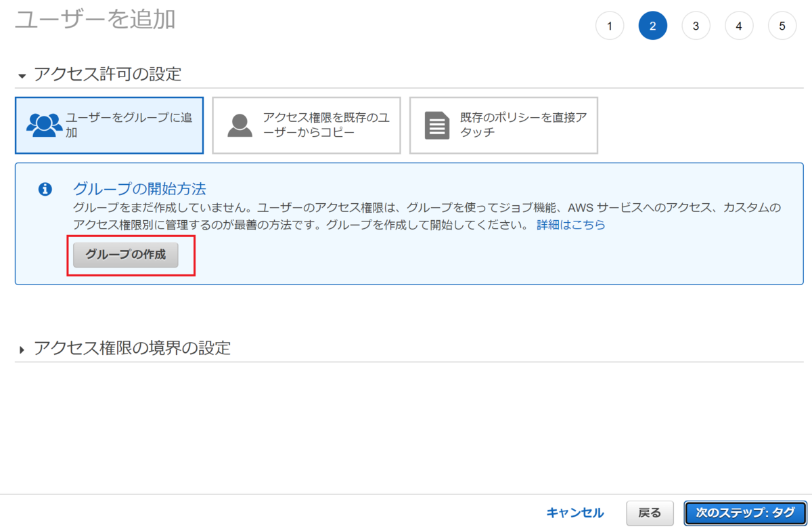Select 'ユーザーをグループに追加' option card
The height and width of the screenshot is (531, 812).
[x=110, y=125]
